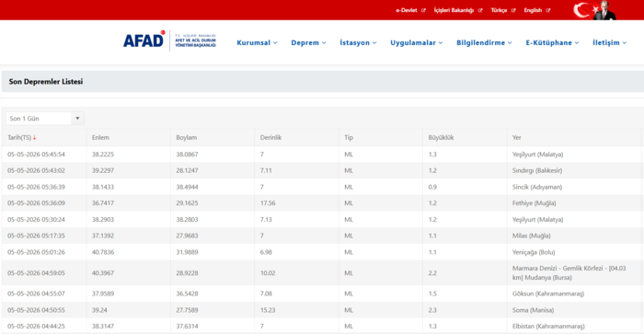Click latitude value 39.24
644x334 pixels.
99,310
